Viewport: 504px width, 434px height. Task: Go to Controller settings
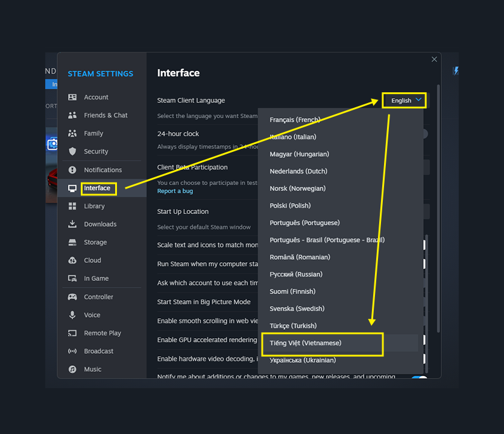[101, 297]
